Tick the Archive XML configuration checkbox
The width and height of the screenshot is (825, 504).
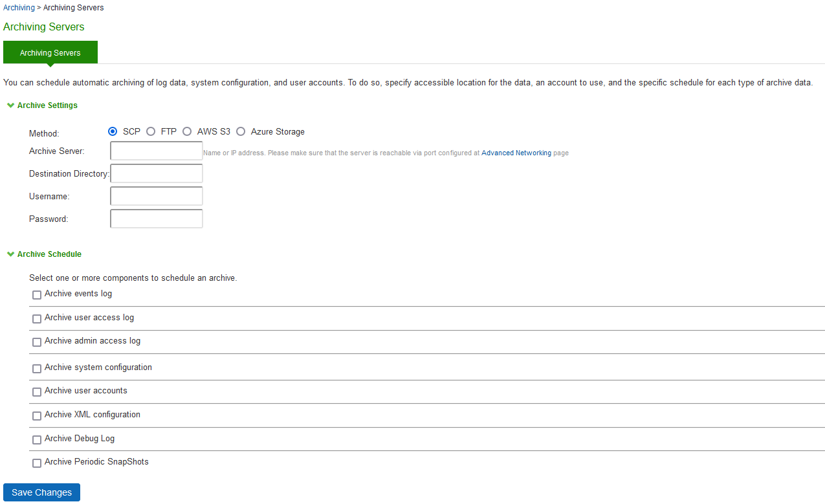point(37,416)
